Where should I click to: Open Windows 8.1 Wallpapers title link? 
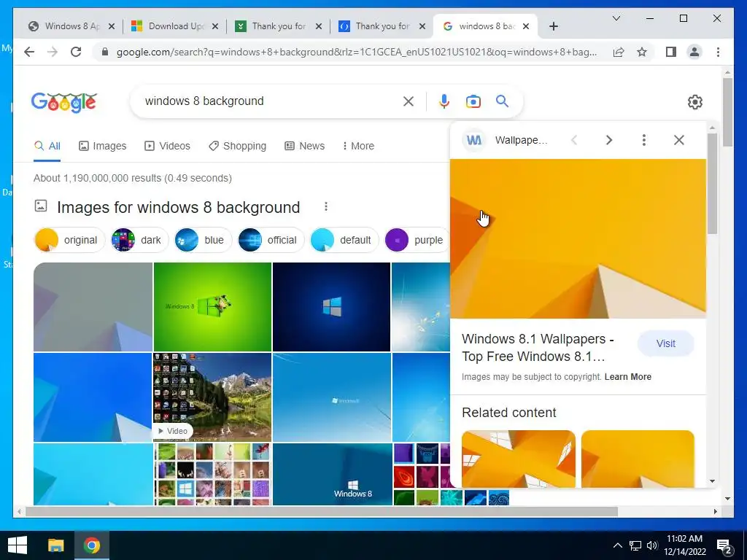tap(538, 348)
